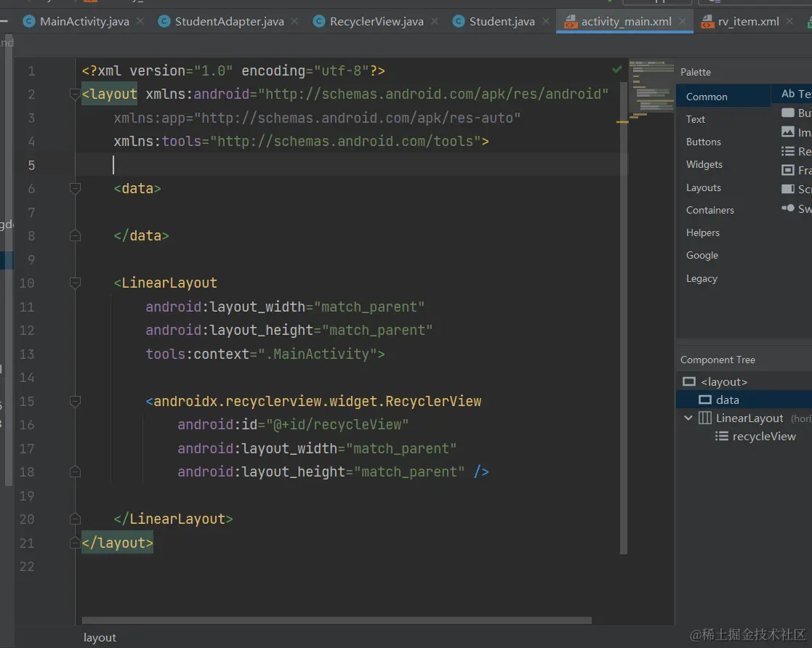The image size is (812, 648).
Task: Open the rv_item.xml editor tab
Action: [749, 22]
